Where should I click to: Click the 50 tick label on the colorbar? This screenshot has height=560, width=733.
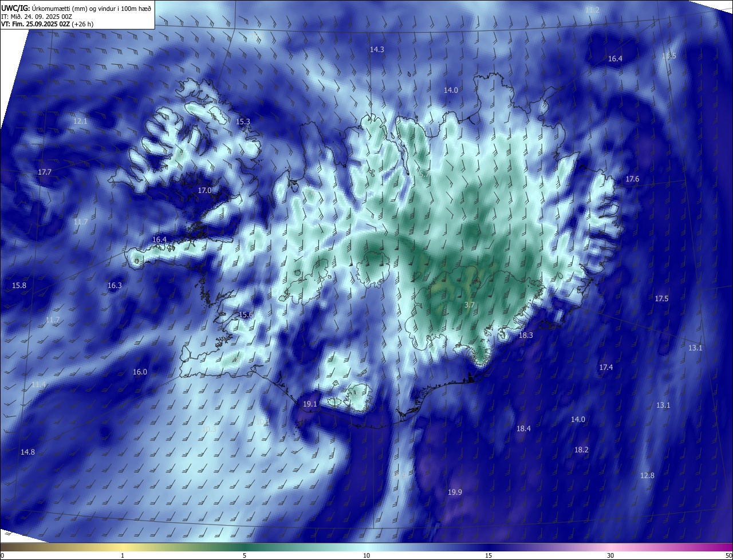point(728,555)
